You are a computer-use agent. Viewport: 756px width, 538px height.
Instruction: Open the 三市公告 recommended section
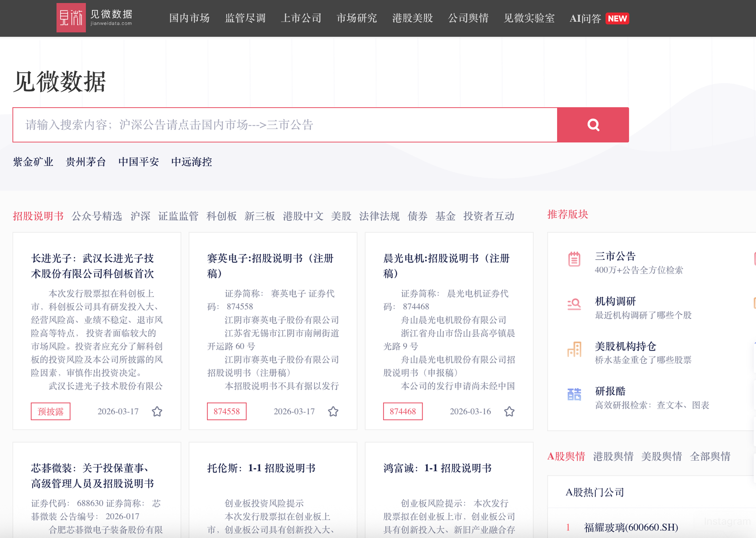(615, 256)
